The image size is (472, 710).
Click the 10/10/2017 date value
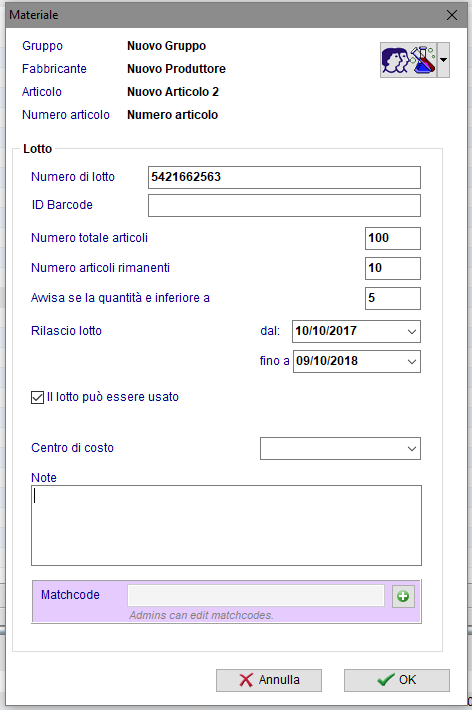pos(326,331)
